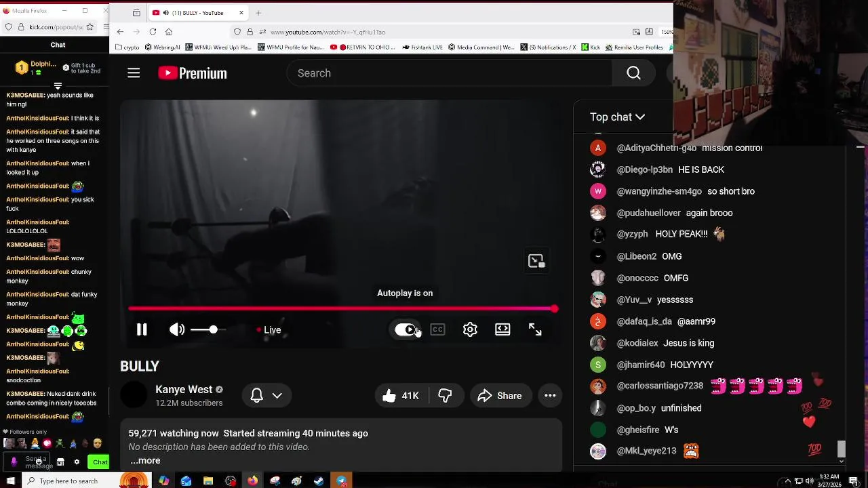Open the Fishtank LIVE bookmark
The width and height of the screenshot is (868, 488).
click(422, 47)
